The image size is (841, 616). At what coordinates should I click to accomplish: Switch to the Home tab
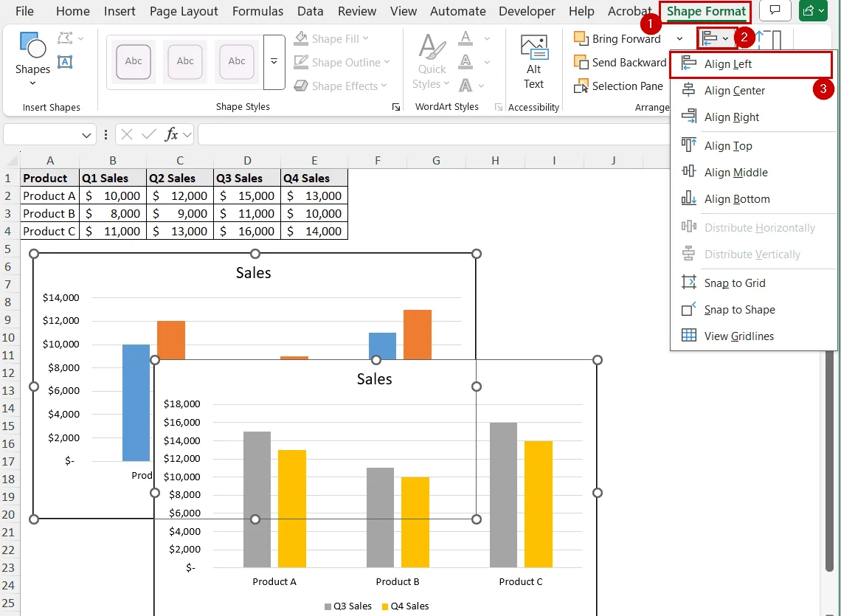point(73,11)
